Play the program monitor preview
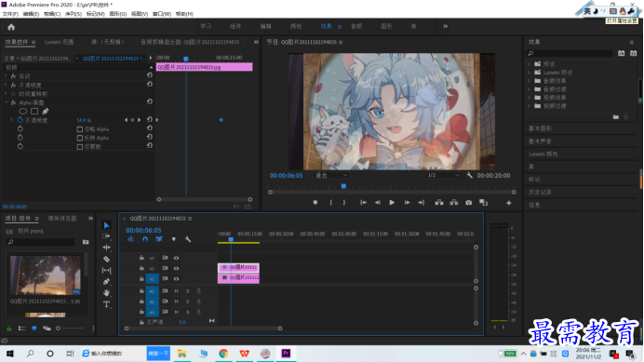 (x=392, y=203)
